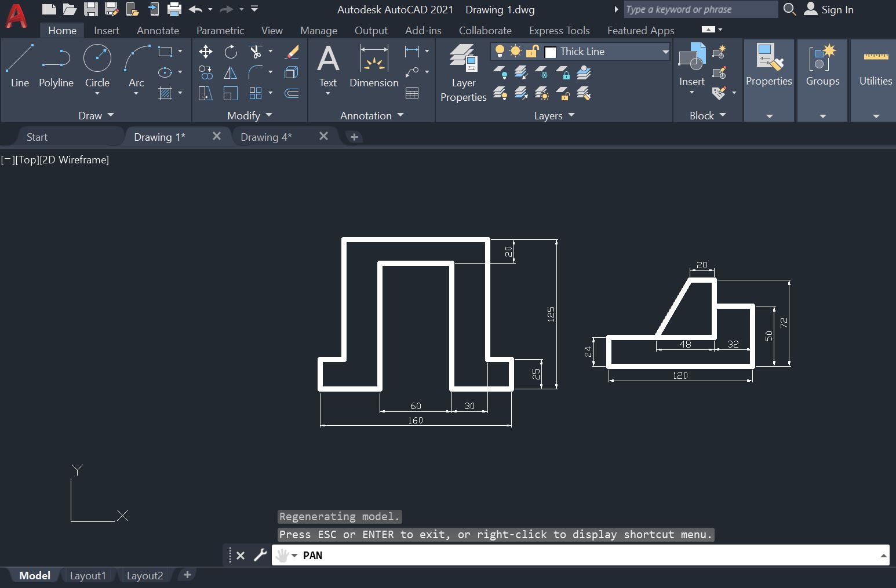Click the Sign In link
Viewport: 896px width, 588px height.
pos(836,9)
